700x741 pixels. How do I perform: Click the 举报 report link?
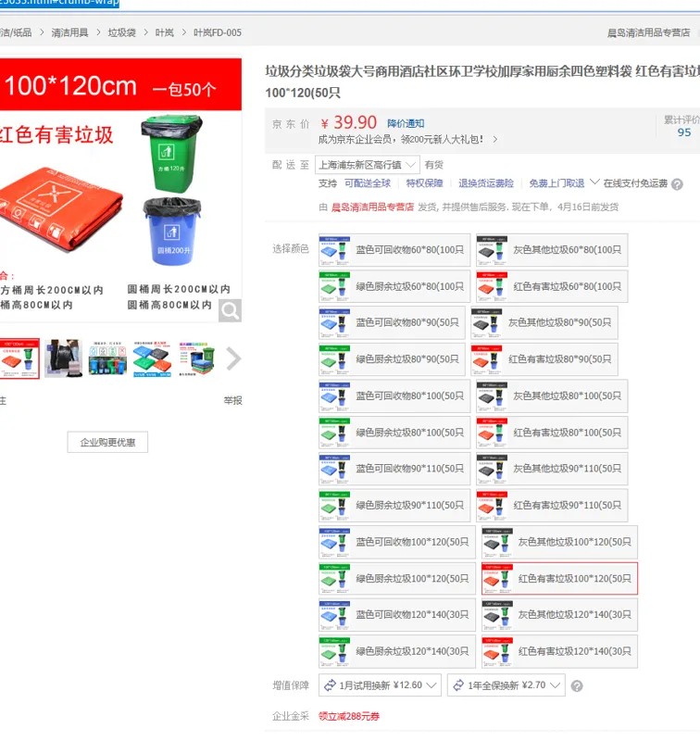point(232,401)
